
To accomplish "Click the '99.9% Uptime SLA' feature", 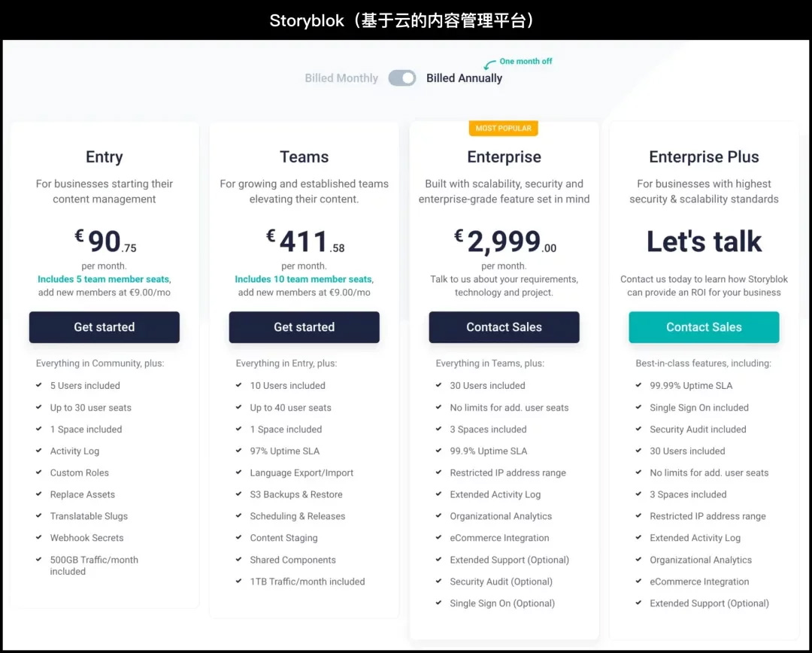I will click(x=489, y=451).
